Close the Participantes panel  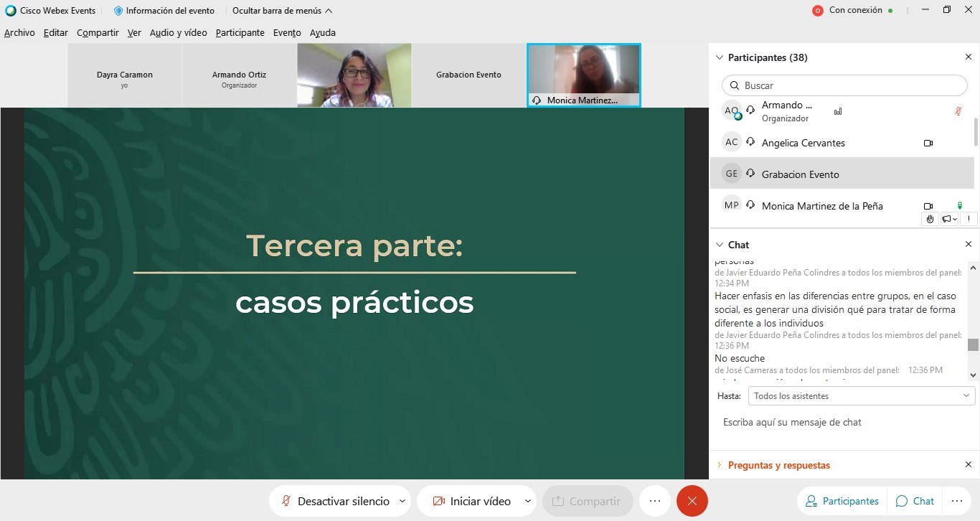tap(968, 57)
